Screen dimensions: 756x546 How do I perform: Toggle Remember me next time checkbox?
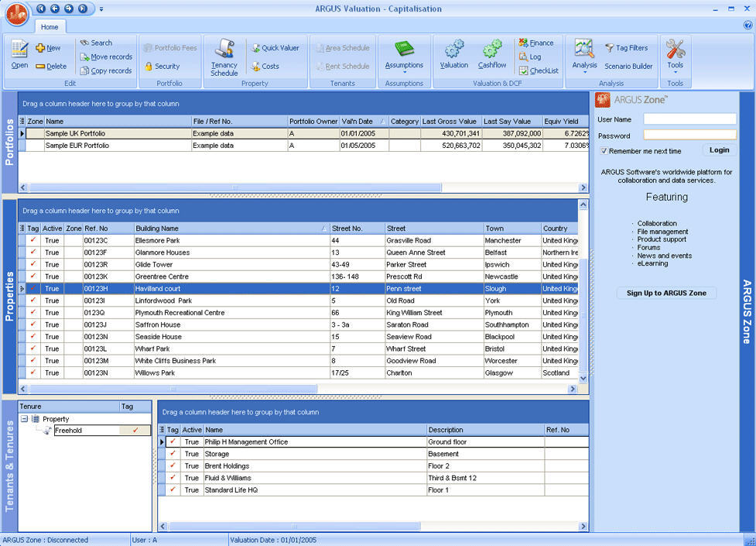604,150
